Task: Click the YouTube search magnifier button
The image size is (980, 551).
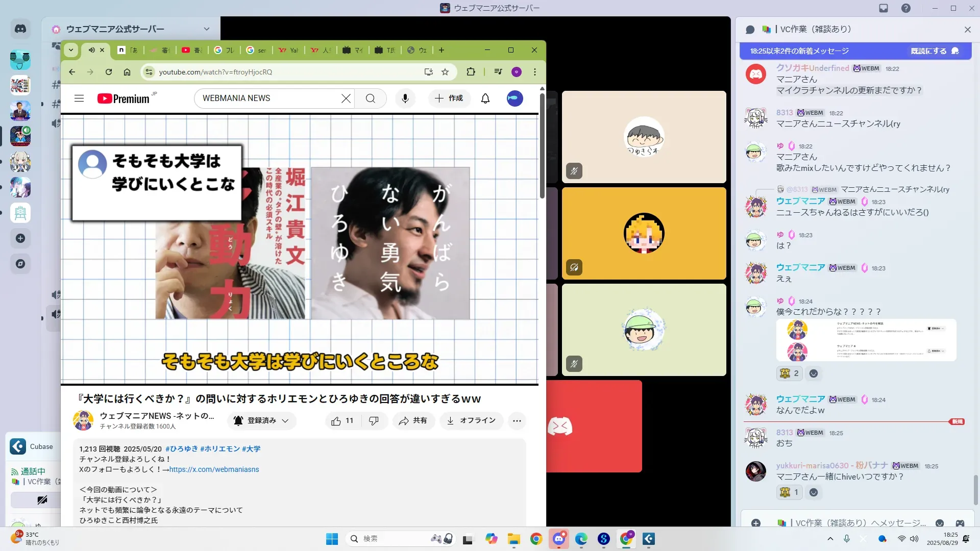Action: (x=371, y=98)
